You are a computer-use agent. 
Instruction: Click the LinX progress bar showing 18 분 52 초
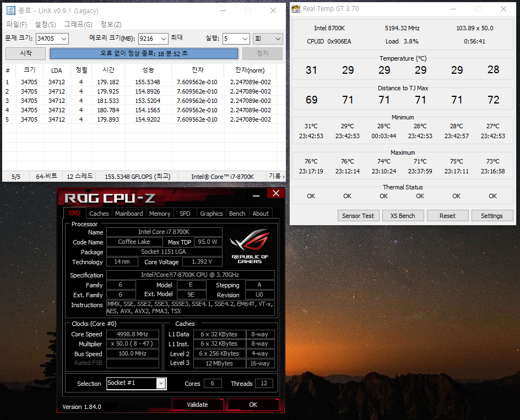[x=144, y=53]
